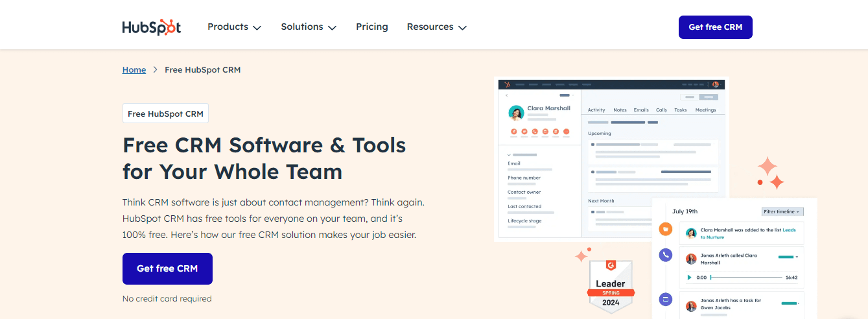
Task: Expand the Resources chevron arrow
Action: point(462,28)
